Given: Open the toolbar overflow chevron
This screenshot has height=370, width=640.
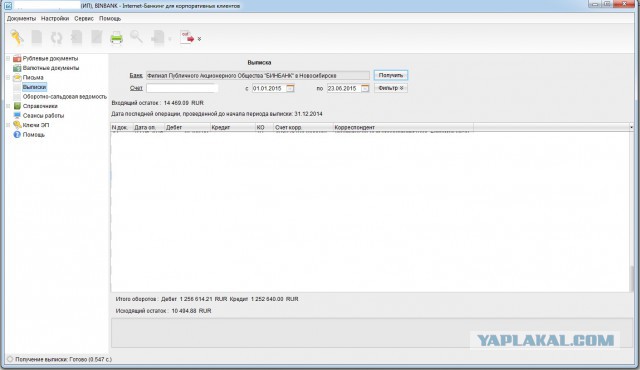Looking at the screenshot, I should [200, 39].
